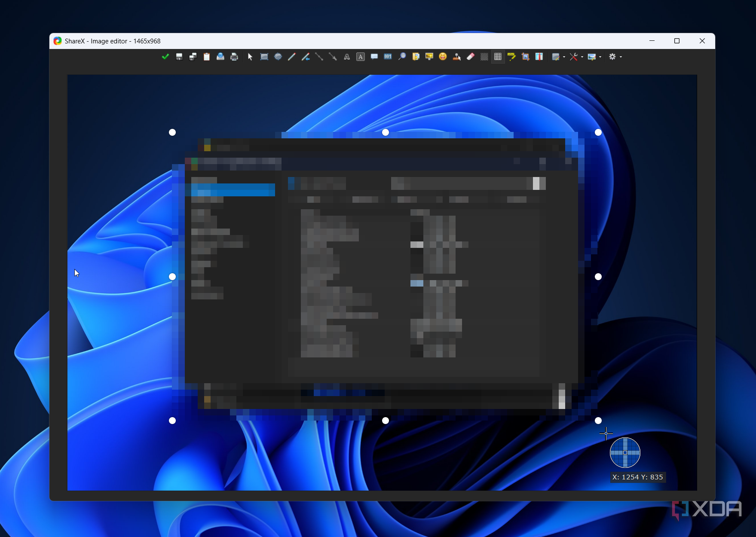Choose the Ellipse drawing tool
This screenshot has height=537, width=756.
[278, 57]
